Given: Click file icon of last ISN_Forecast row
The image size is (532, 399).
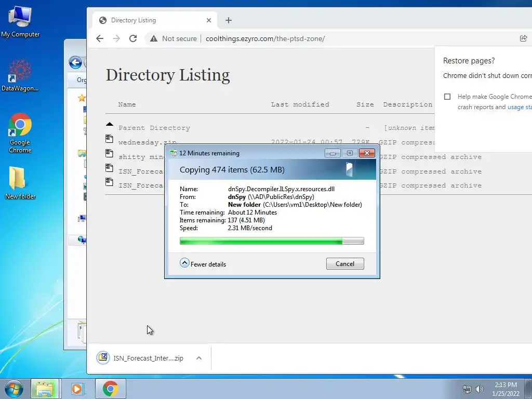Looking at the screenshot, I should (x=109, y=182).
